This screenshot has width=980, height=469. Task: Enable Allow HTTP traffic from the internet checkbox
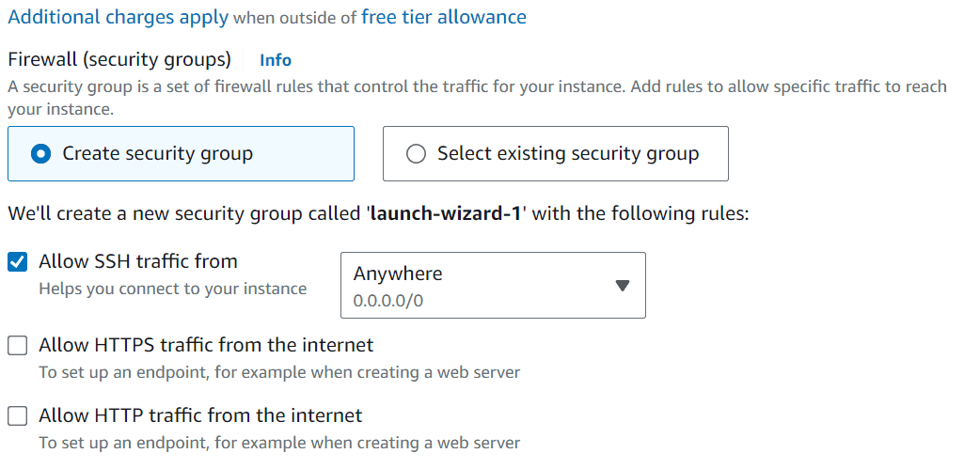18,415
